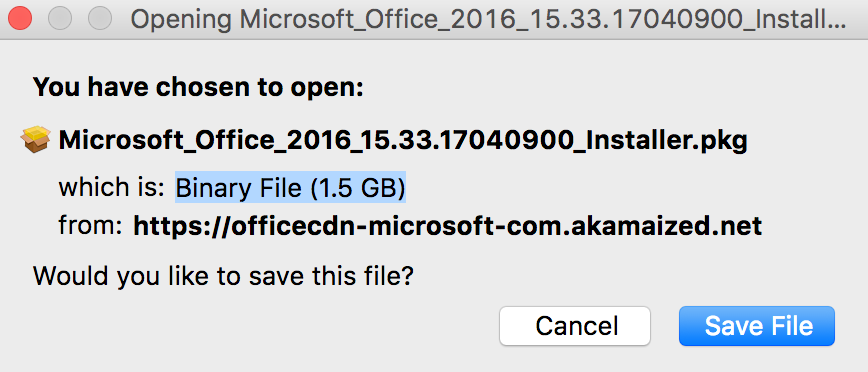
Task: Click the disabled minimize window button
Action: (60, 19)
